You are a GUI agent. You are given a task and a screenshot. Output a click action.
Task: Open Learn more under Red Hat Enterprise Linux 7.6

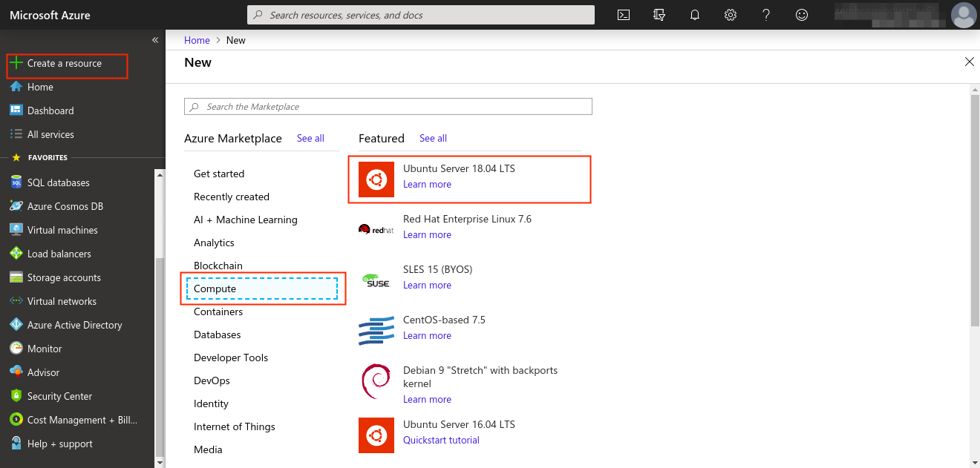pyautogui.click(x=427, y=234)
